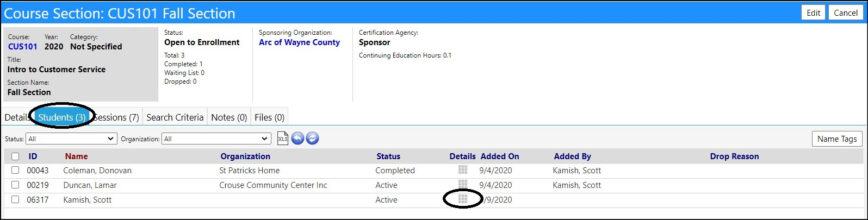Screen dimensions: 868x220
Task: Go to the Files (0) tab
Action: tap(269, 117)
